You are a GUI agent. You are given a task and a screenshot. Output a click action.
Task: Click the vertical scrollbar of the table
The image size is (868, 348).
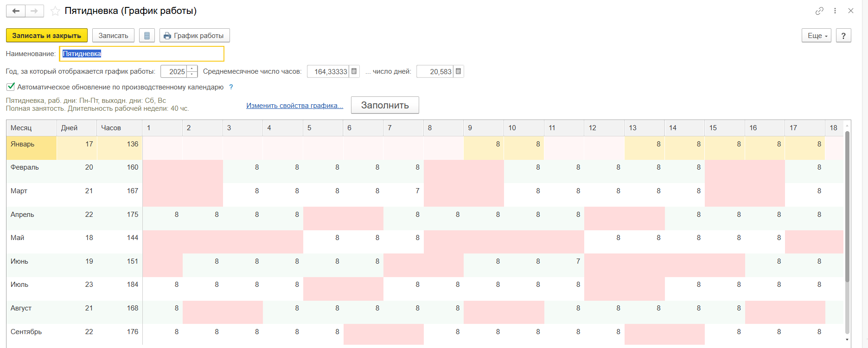click(x=847, y=209)
